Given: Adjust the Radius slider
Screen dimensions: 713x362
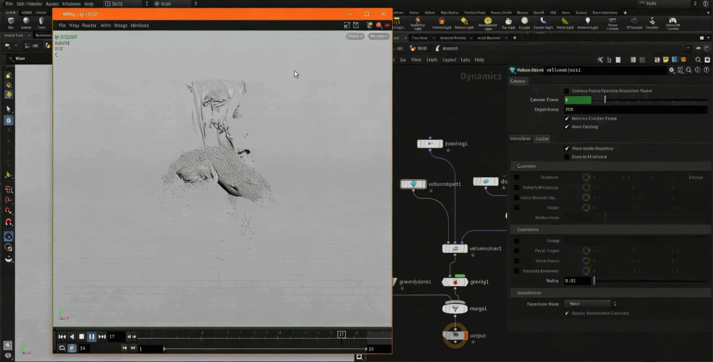Looking at the screenshot, I should point(650,281).
